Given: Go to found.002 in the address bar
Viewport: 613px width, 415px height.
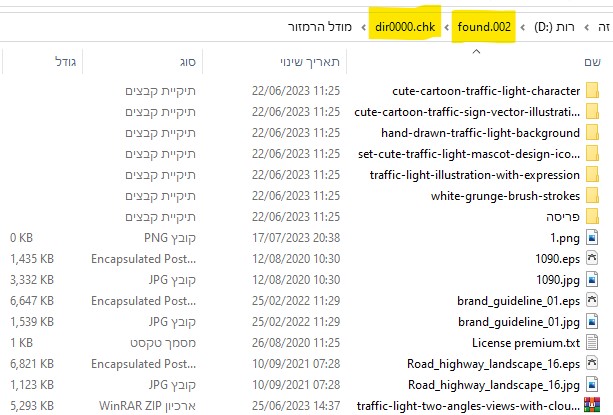Looking at the screenshot, I should click(x=484, y=27).
